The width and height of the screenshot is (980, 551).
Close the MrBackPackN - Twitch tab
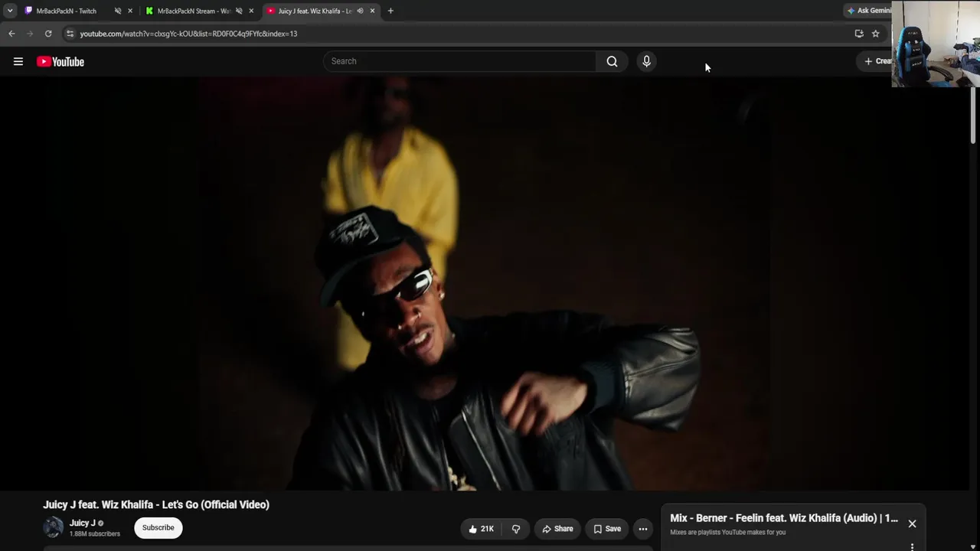click(x=130, y=11)
